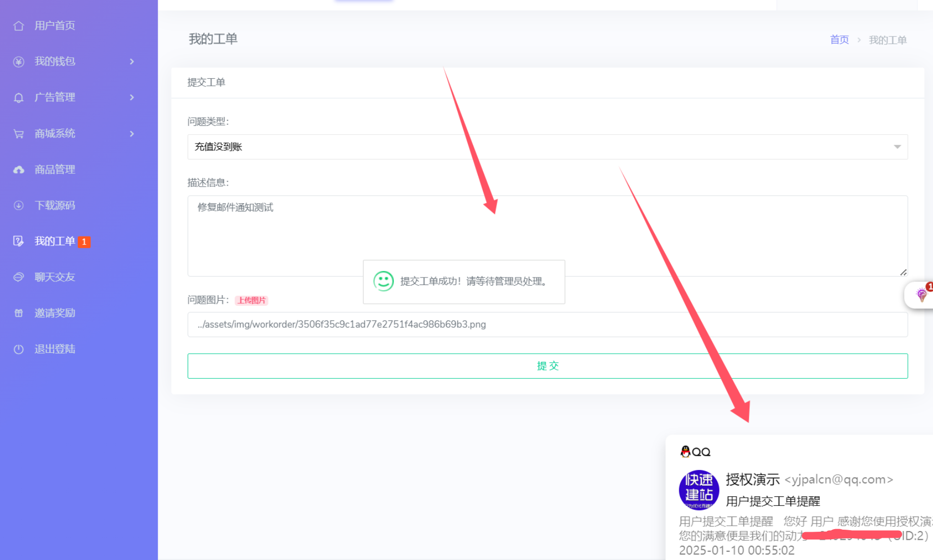Expand the 广告管理 submenu chevron
Viewport: 933px width, 560px height.
coord(132,98)
